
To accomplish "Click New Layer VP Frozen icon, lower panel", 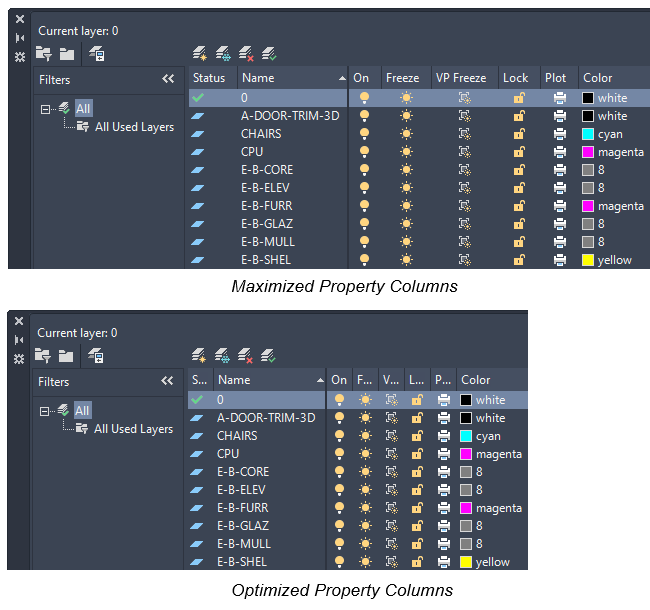I will (x=222, y=356).
